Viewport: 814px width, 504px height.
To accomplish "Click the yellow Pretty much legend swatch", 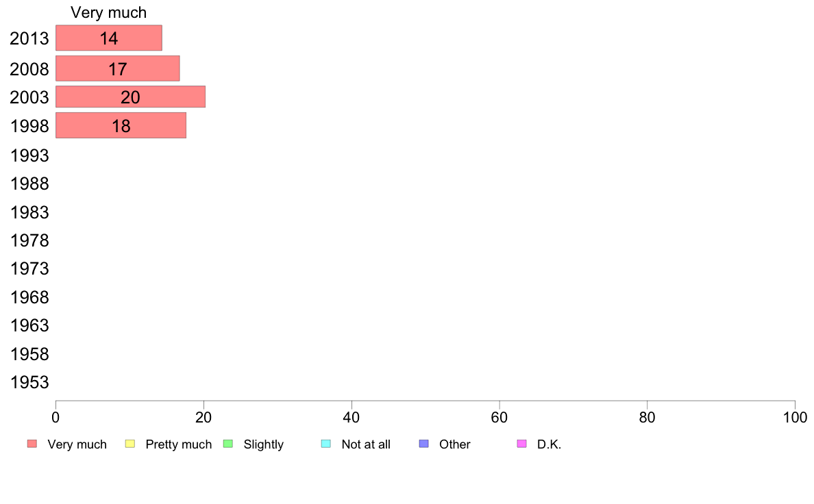I will [x=129, y=444].
